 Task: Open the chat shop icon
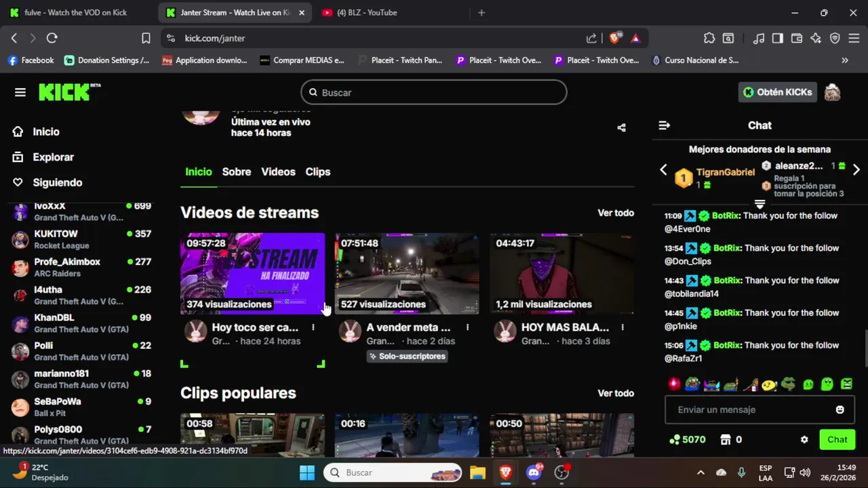[x=726, y=439]
